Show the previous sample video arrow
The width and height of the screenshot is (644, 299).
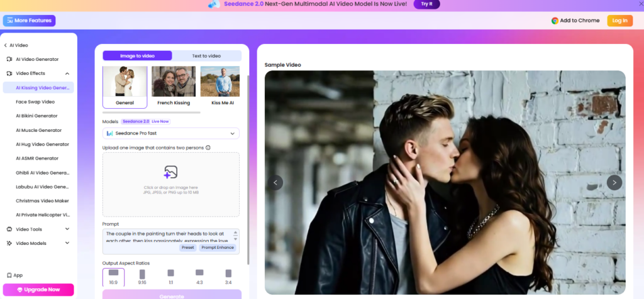(275, 183)
